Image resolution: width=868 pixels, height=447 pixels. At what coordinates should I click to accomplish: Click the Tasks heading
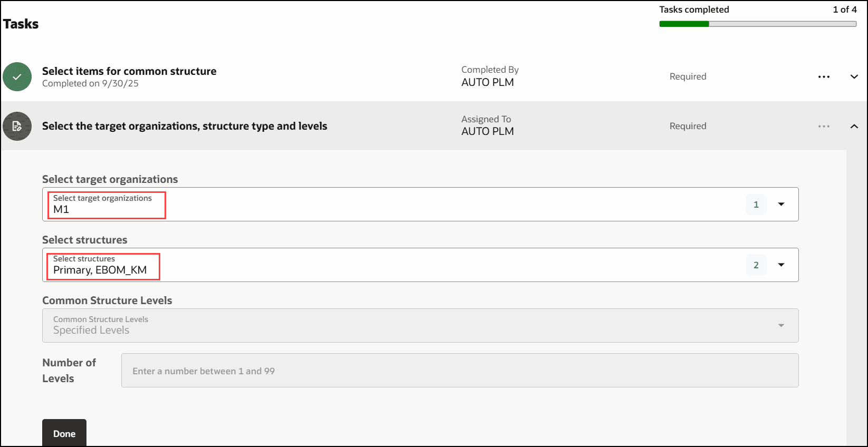click(x=21, y=24)
